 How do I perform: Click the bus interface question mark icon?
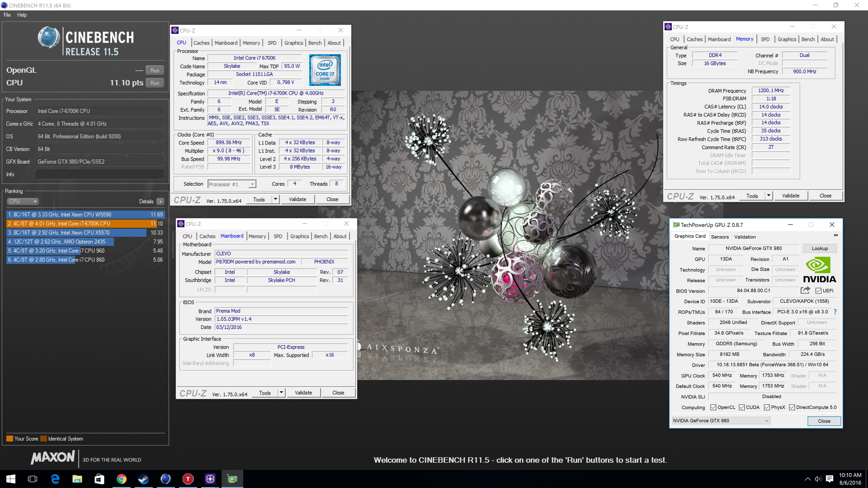835,312
